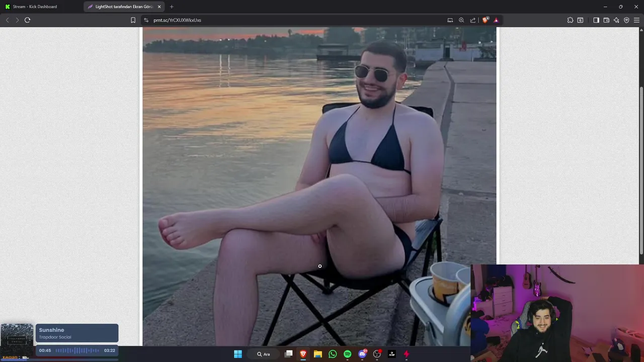644x362 pixels.
Task: Go back using the browser back arrow
Action: 7,20
